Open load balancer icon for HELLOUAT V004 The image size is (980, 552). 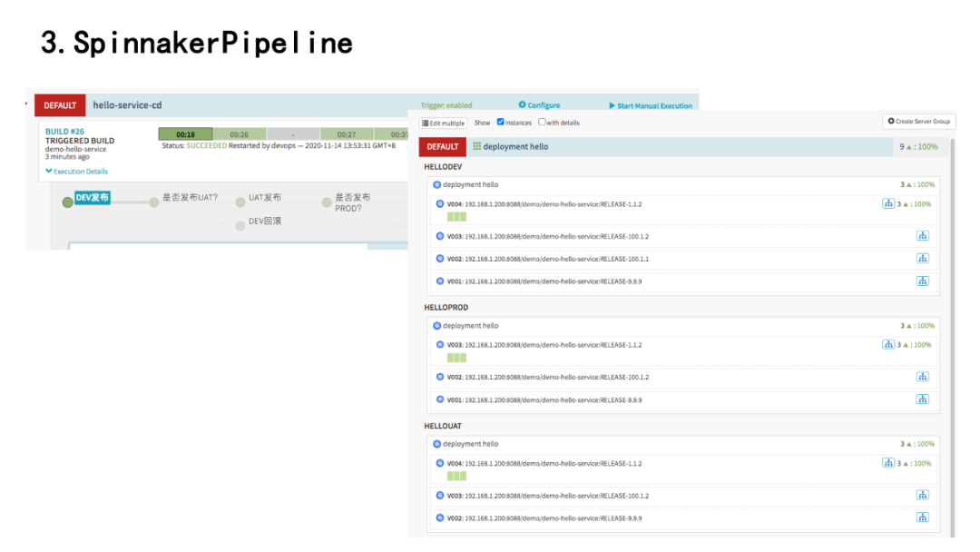[x=888, y=463]
